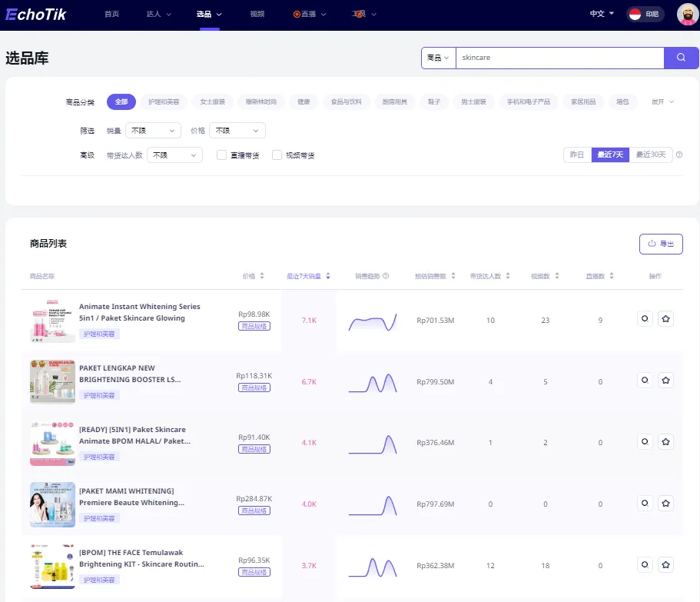Select the 昨日 time range
This screenshot has width=700, height=602.
(577, 155)
